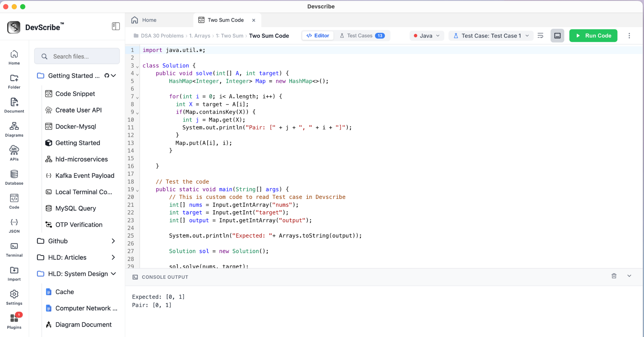Open the Code Snippet file
The width and height of the screenshot is (644, 337).
point(75,94)
